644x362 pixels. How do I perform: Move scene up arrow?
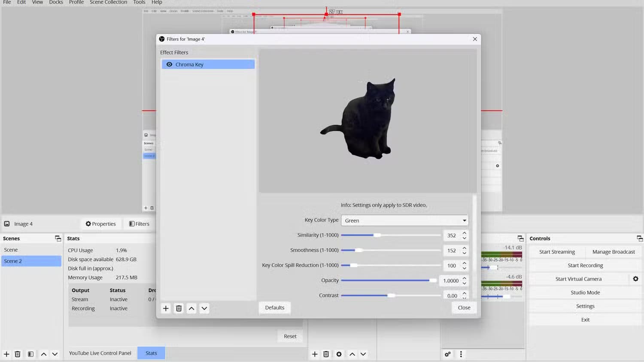pos(43,354)
